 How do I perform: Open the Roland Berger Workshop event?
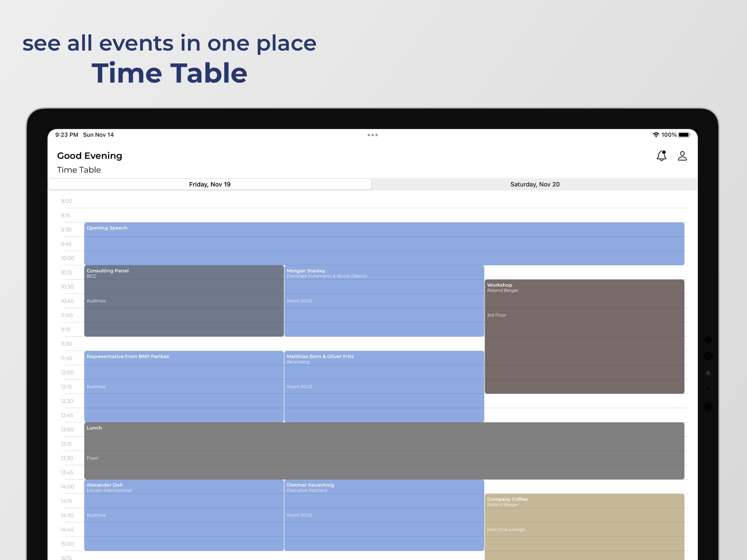pos(584,336)
